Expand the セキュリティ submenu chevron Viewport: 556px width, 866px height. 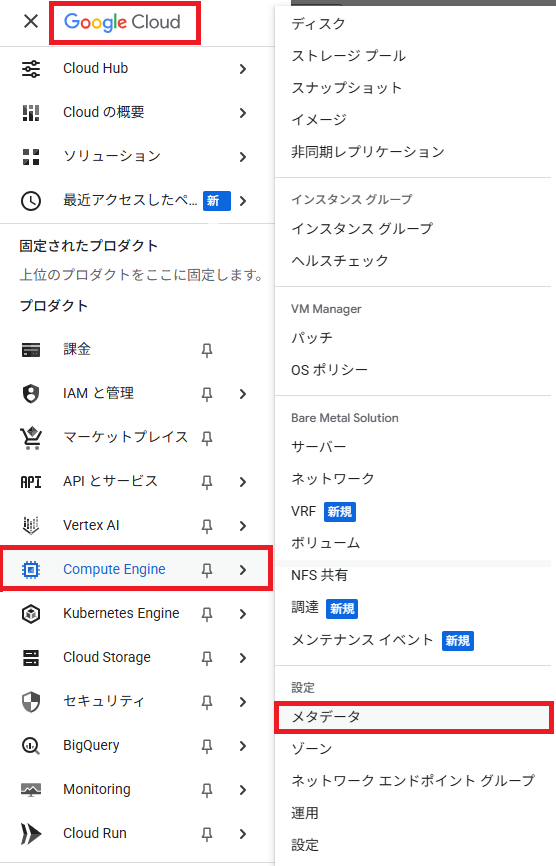pos(243,702)
